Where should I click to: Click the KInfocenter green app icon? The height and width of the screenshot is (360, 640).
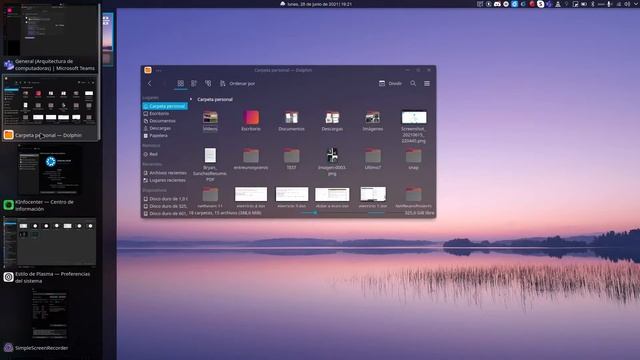coord(9,205)
